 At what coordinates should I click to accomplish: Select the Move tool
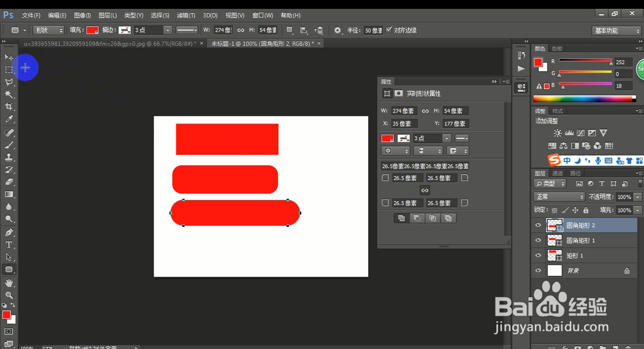click(x=9, y=57)
